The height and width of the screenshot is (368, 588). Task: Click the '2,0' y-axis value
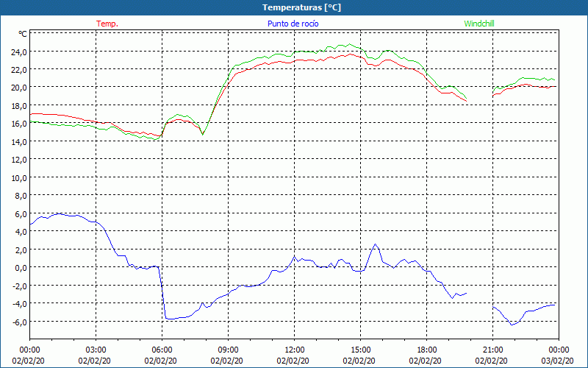pos(21,250)
